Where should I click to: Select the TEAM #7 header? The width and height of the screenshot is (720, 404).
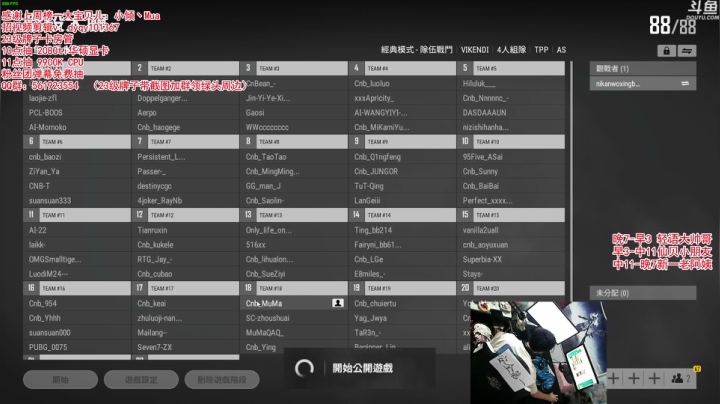tap(186, 142)
